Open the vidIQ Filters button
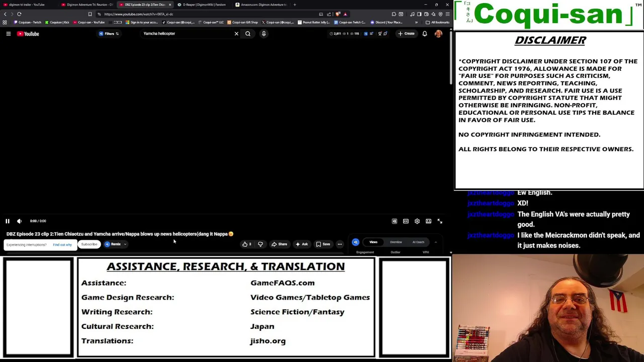Viewport: 644px width, 362px height. click(x=109, y=34)
